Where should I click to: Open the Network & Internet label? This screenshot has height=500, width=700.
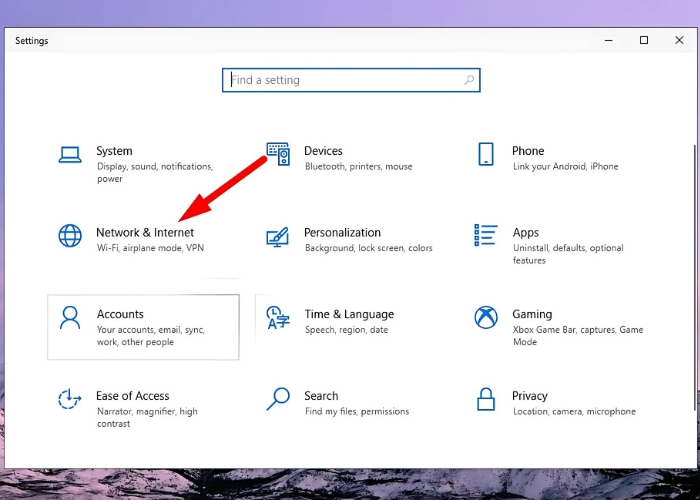(x=145, y=232)
